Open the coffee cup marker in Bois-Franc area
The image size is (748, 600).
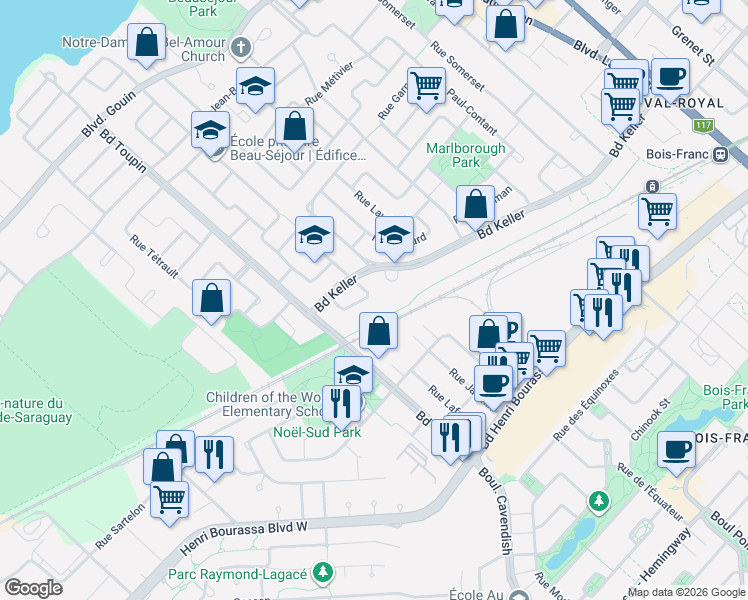(676, 451)
